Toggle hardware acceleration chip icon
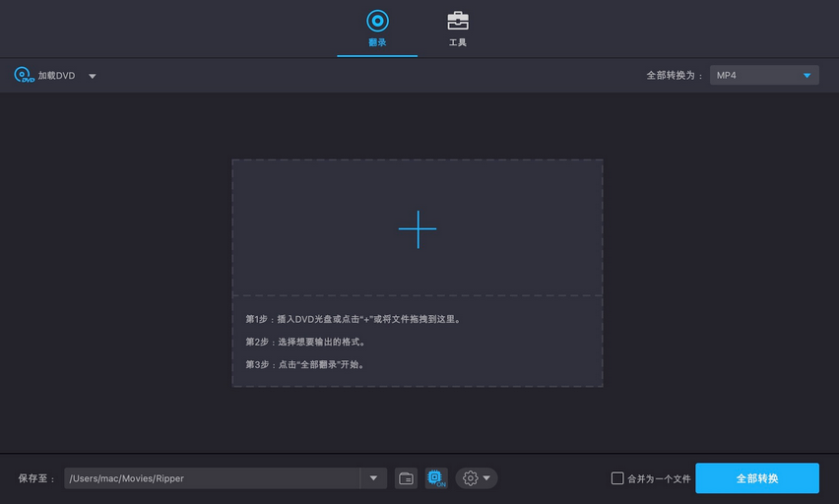Image resolution: width=839 pixels, height=504 pixels. 436,478
